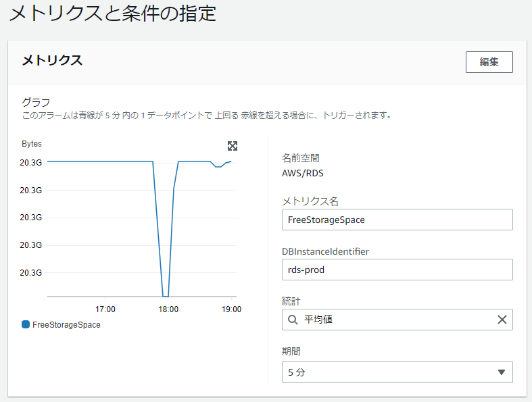This screenshot has height=402, width=532.
Task: Click the グラフ heading
Action: tap(36, 102)
